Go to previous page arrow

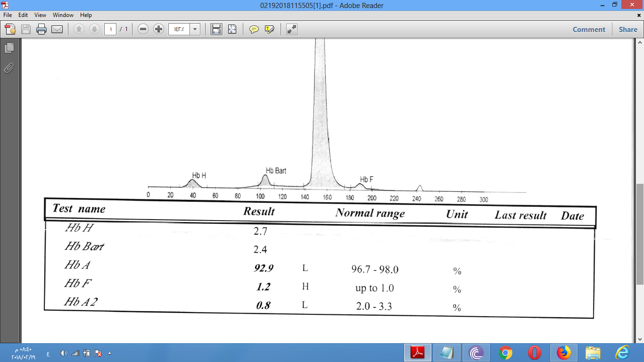pos(79,29)
